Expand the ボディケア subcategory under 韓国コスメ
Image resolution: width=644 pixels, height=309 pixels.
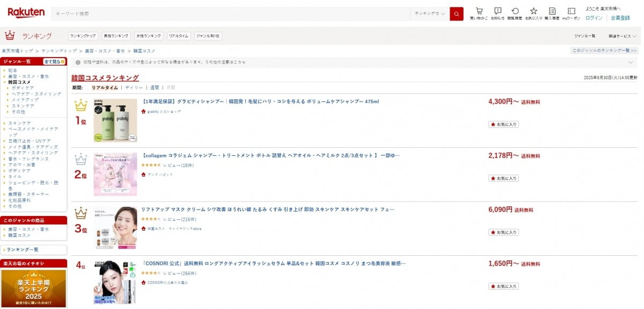[23, 88]
